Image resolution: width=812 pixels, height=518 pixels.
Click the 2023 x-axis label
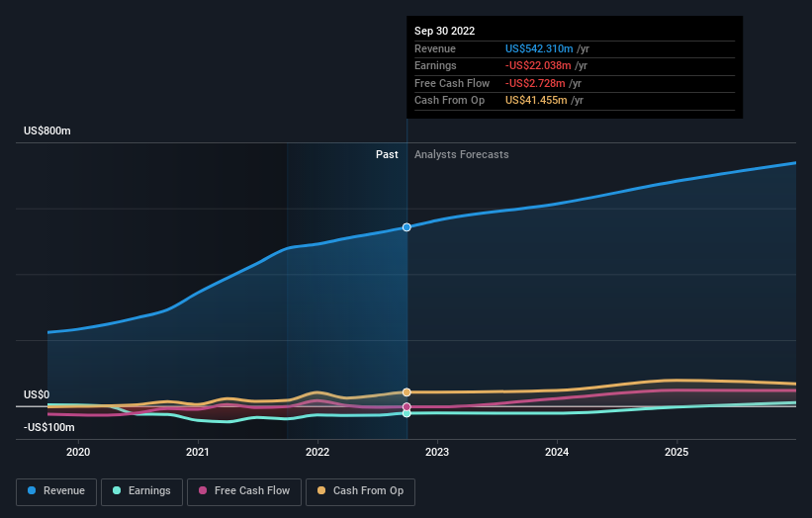coord(437,453)
